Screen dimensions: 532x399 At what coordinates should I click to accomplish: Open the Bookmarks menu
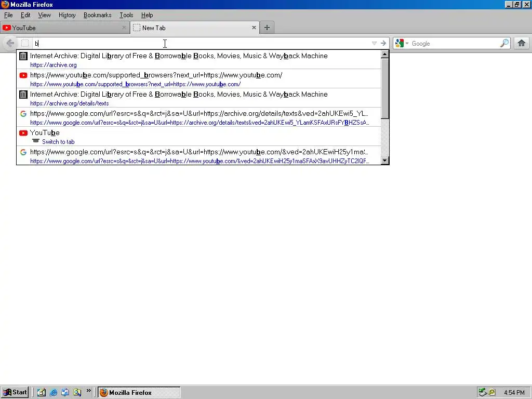[x=97, y=15]
